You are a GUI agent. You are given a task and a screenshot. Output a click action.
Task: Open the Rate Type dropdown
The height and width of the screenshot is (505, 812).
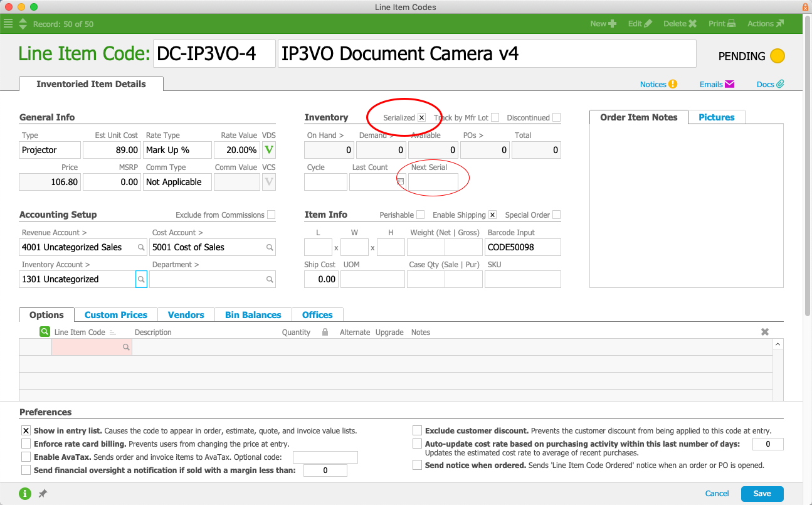[177, 150]
